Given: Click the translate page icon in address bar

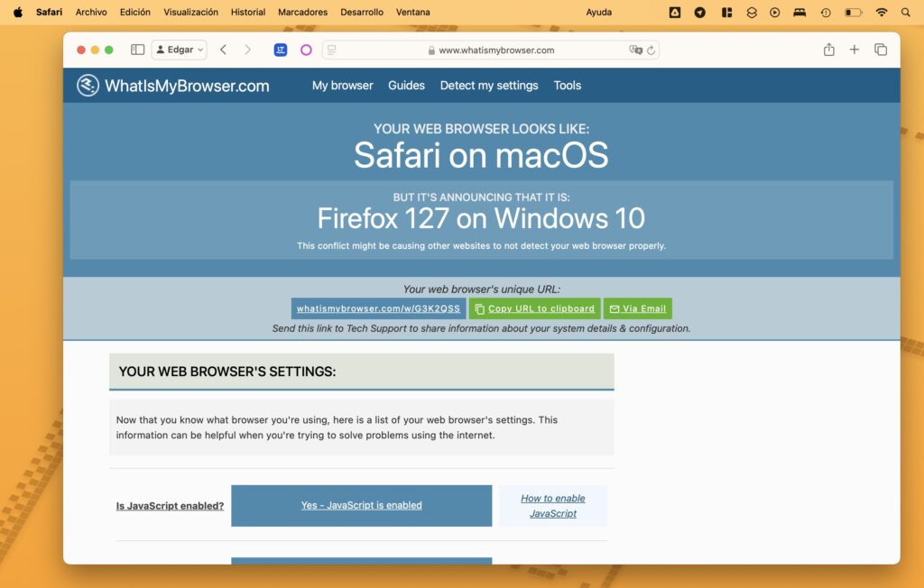Looking at the screenshot, I should pyautogui.click(x=635, y=51).
